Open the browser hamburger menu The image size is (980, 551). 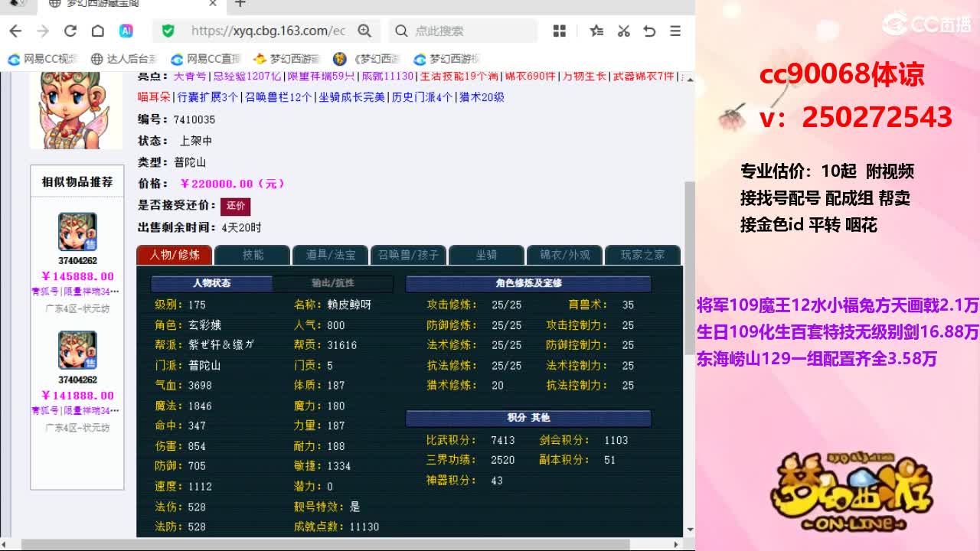pos(675,31)
